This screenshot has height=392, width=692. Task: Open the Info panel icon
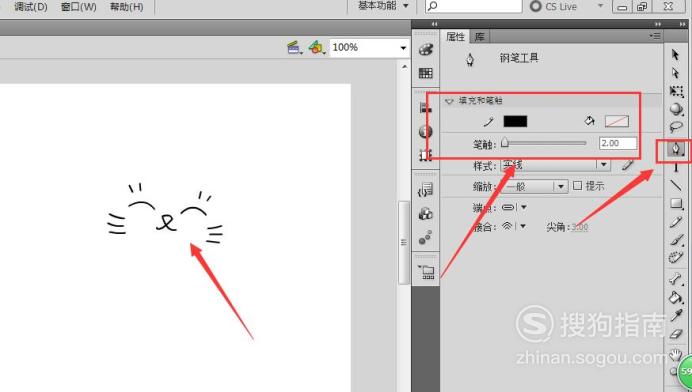[x=425, y=131]
